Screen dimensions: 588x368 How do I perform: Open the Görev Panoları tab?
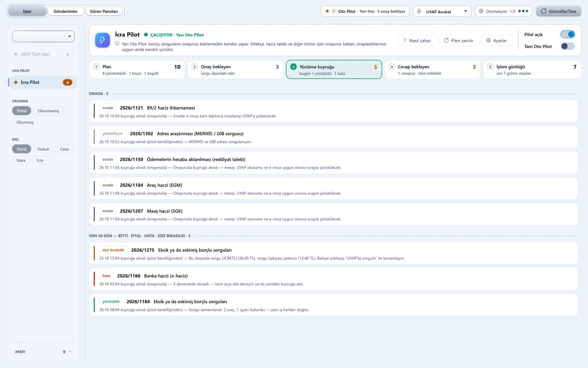(104, 11)
